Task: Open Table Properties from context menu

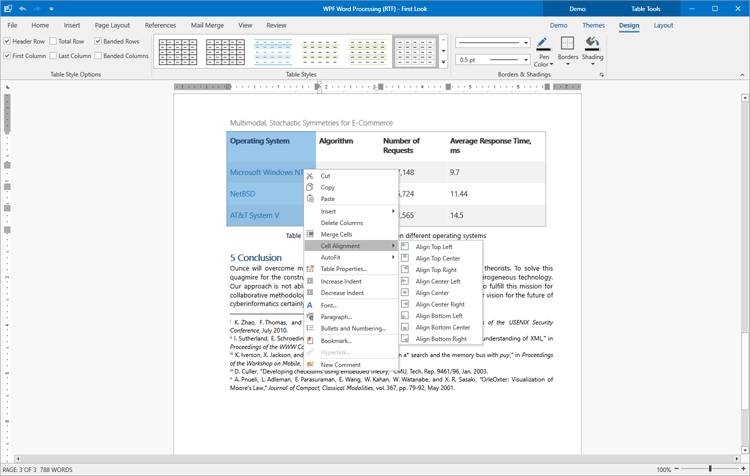Action: 343,269
